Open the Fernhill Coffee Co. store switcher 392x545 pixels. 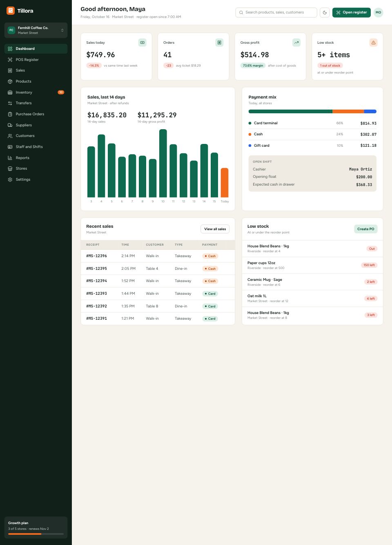36,30
